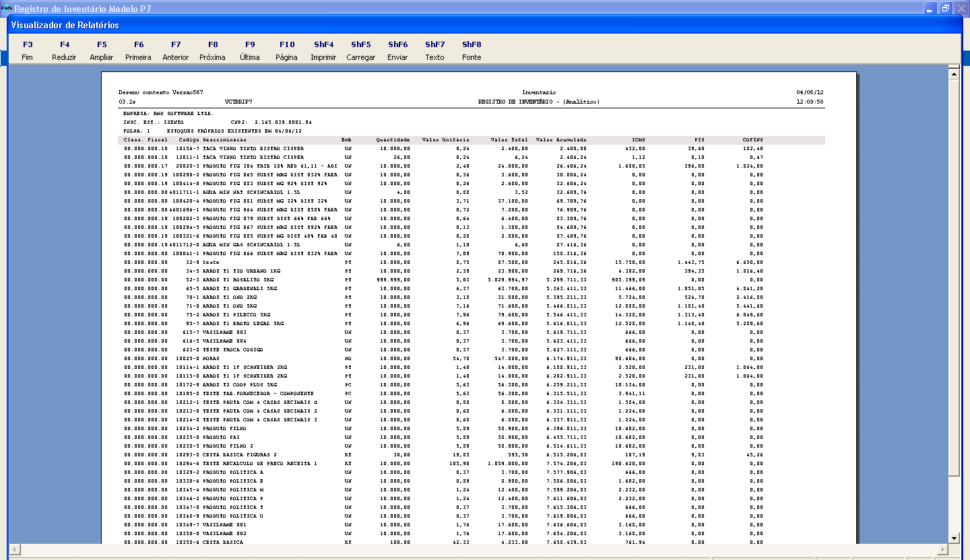Go to first page with F6 Primeira
The image size is (970, 560).
tap(139, 50)
